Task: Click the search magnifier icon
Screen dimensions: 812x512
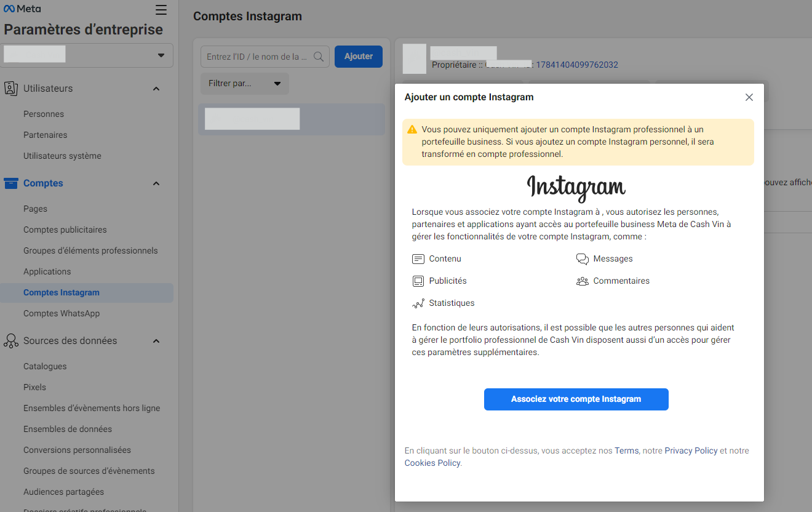Action: point(319,57)
